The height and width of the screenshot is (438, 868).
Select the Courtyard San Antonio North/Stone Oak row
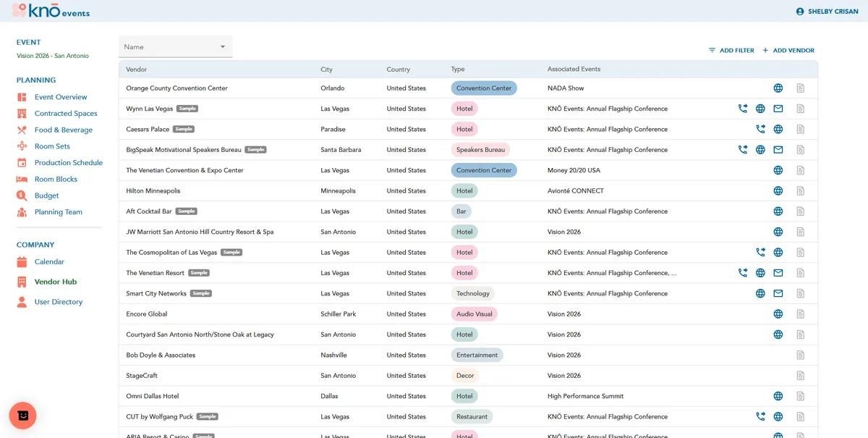[x=468, y=334]
